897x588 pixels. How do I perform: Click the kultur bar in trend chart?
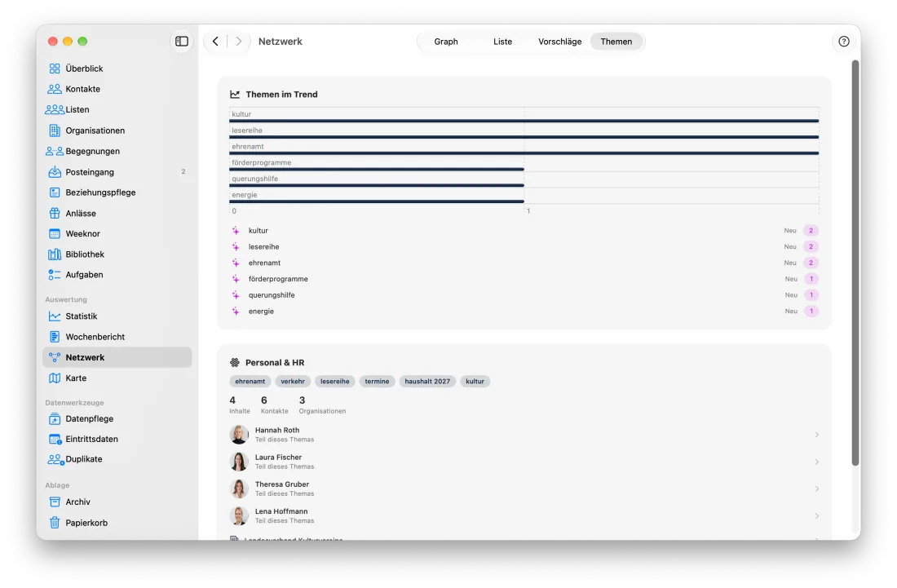click(x=524, y=121)
